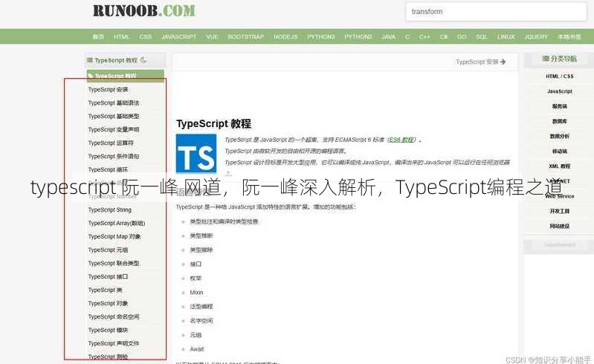The width and height of the screenshot is (594, 364).
Task: Select C# in the navigation bar
Action: pos(444,36)
